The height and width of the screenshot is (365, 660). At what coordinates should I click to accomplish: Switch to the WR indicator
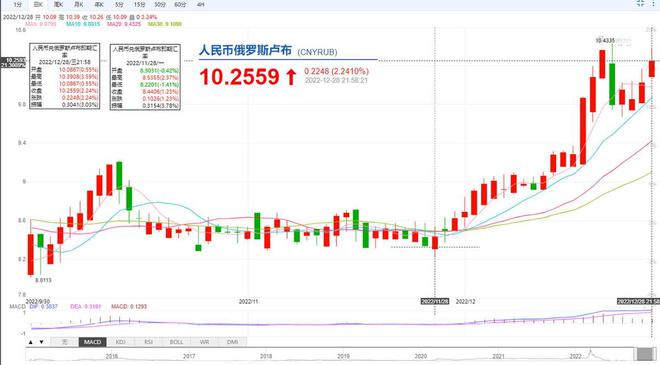click(204, 342)
